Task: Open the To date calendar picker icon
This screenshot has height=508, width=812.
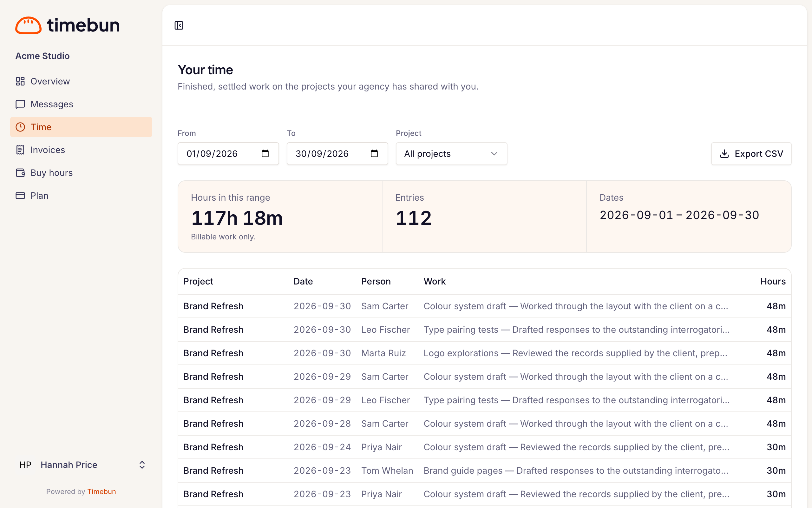Action: tap(374, 154)
